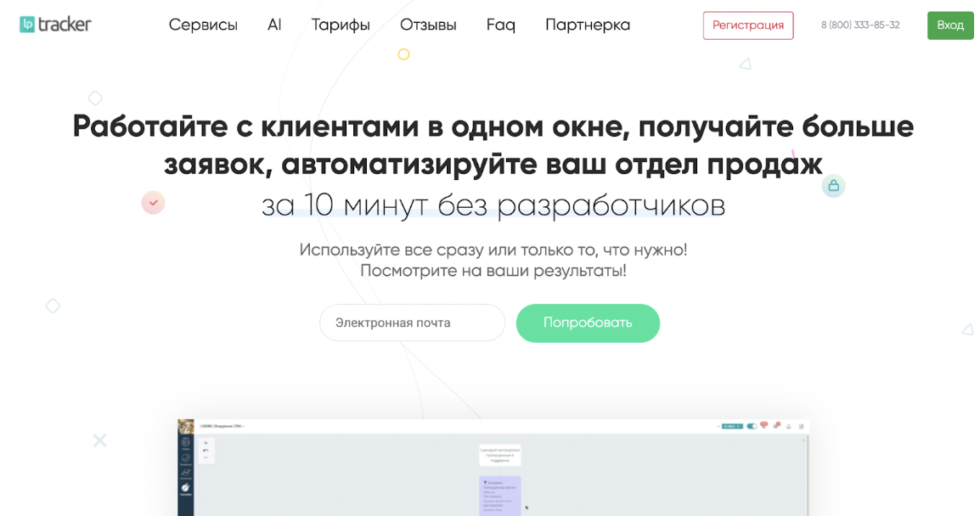
Task: Click the bell icon in preview header
Action: coord(789,427)
